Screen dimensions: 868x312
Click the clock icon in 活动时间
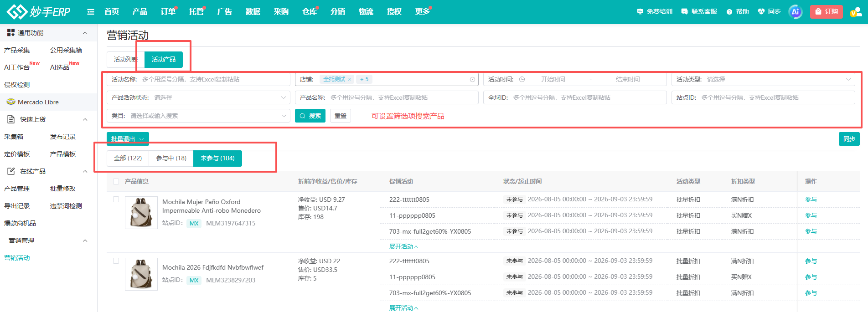pos(522,79)
